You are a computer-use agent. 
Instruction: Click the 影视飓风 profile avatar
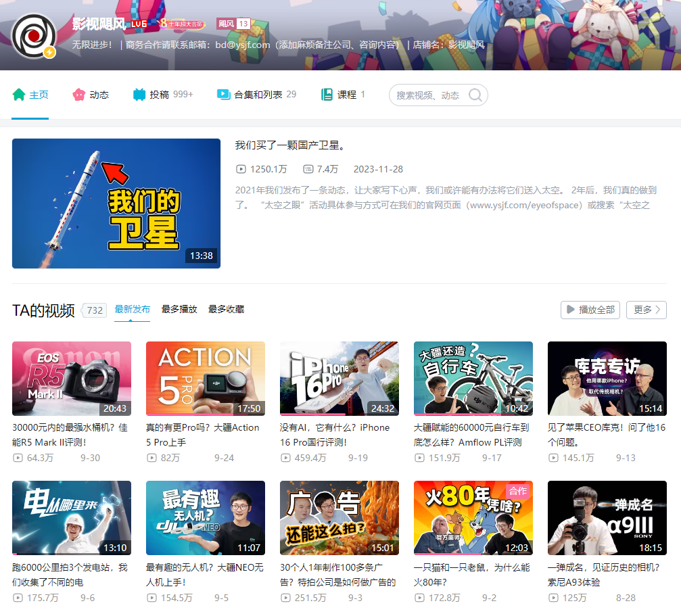pyautogui.click(x=33, y=36)
